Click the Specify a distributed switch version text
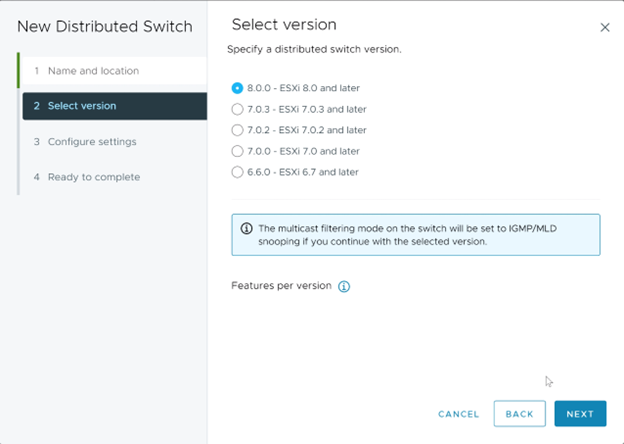This screenshot has width=624, height=444. pos(314,48)
